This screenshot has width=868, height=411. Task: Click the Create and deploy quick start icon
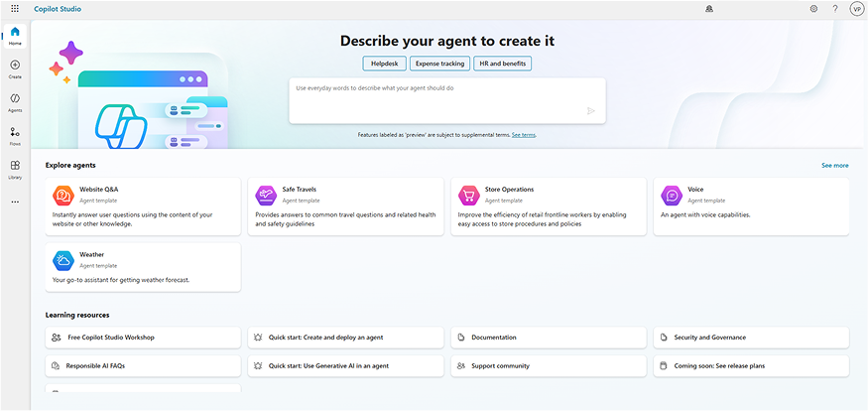coord(258,338)
